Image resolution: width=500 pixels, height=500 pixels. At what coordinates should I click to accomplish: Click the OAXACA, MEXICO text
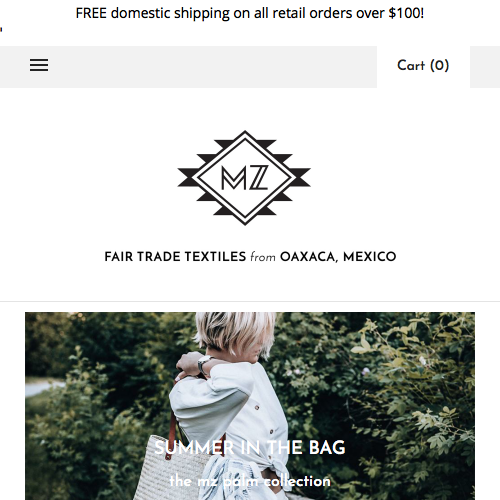[x=338, y=257]
